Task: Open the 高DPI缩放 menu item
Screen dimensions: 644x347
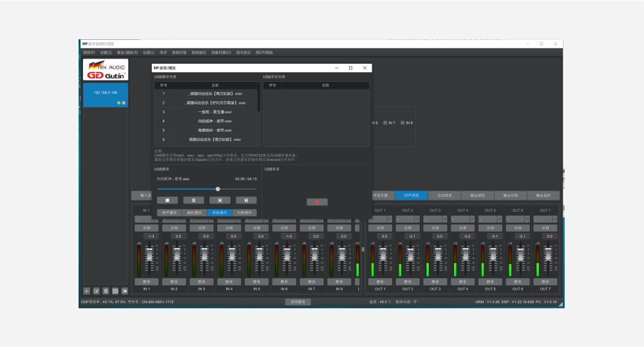Action: pyautogui.click(x=264, y=53)
